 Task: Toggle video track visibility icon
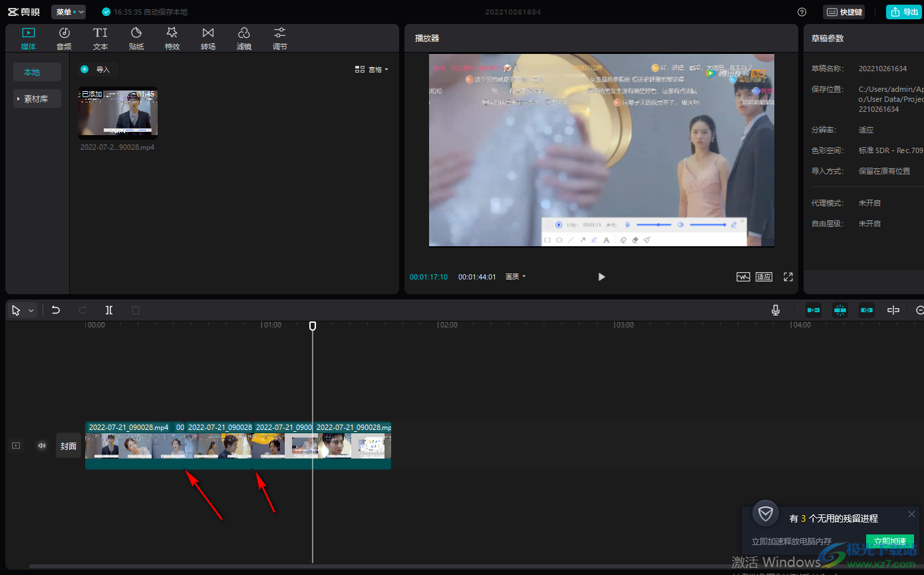16,446
